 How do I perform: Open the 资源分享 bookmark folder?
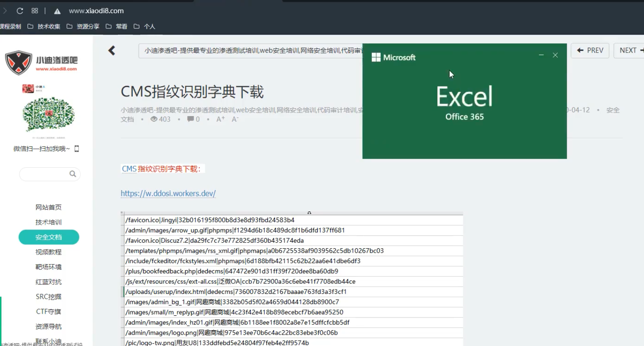[83, 26]
